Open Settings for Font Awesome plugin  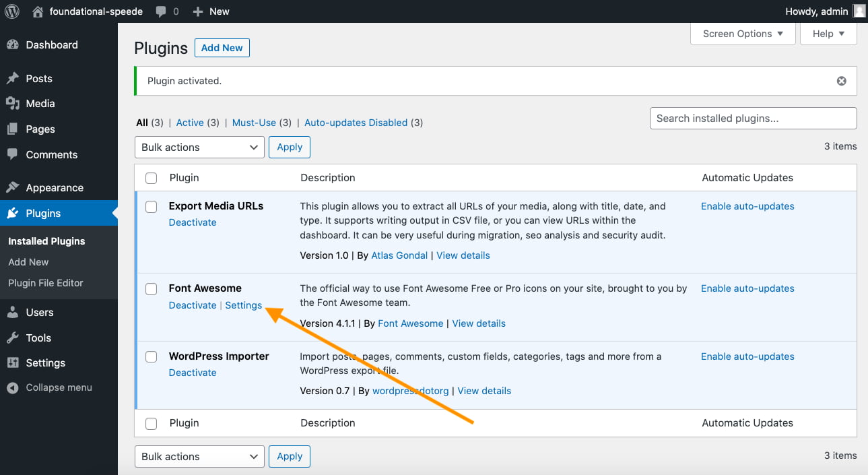tap(243, 305)
